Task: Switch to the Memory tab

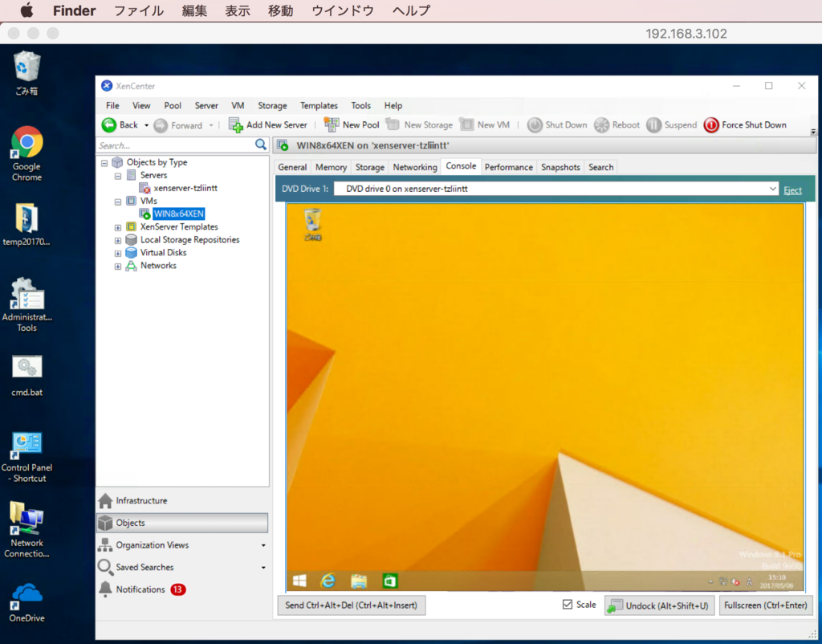Action: 331,167
